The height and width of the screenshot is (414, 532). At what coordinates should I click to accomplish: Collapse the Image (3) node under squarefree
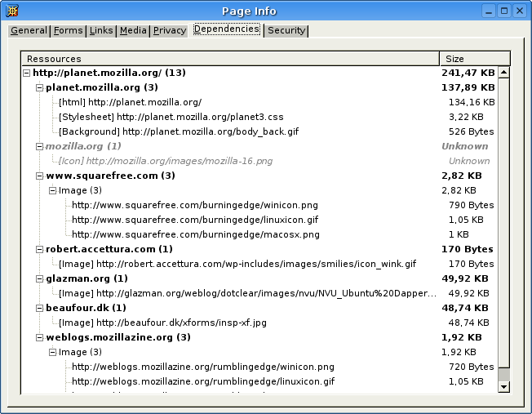(x=52, y=190)
